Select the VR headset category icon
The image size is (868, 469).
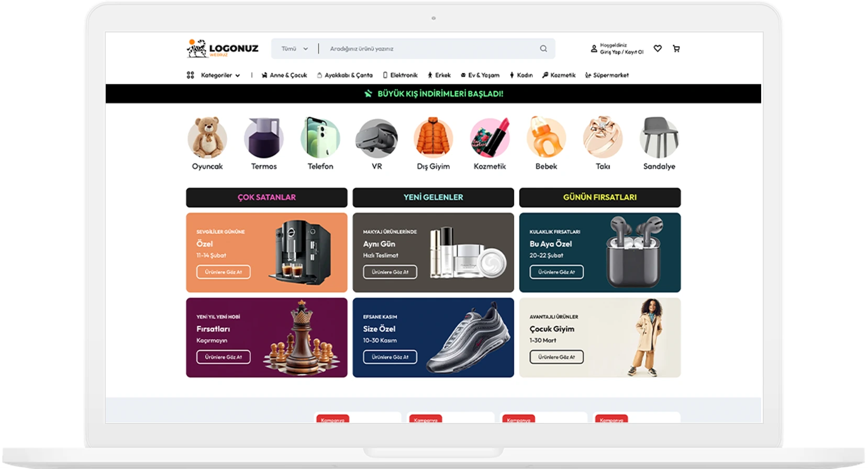pos(377,138)
